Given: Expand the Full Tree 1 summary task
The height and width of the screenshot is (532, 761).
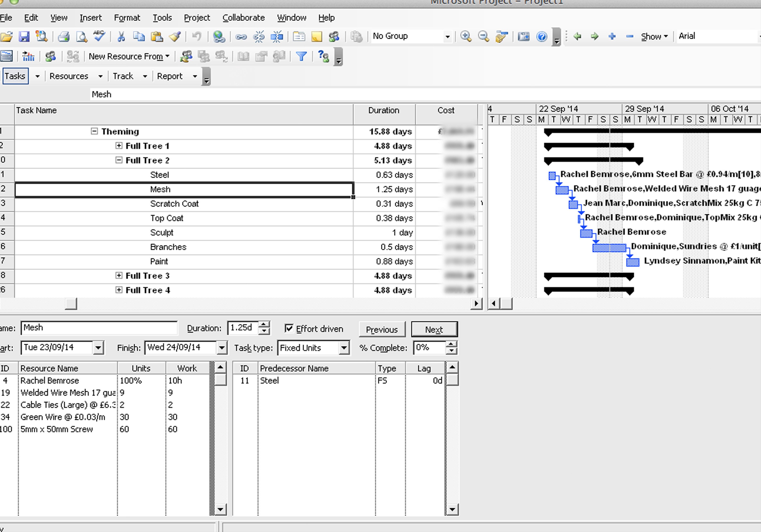Looking at the screenshot, I should coord(119,145).
